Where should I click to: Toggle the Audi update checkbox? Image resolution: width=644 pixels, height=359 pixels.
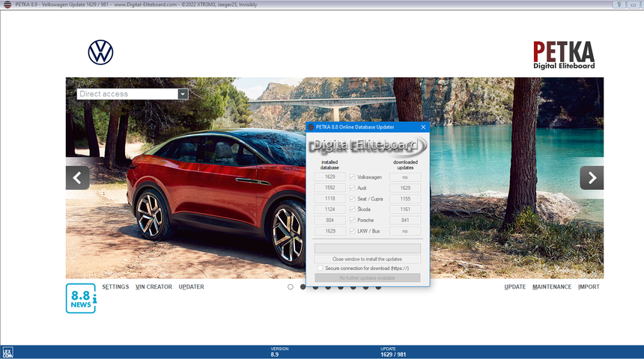point(352,188)
